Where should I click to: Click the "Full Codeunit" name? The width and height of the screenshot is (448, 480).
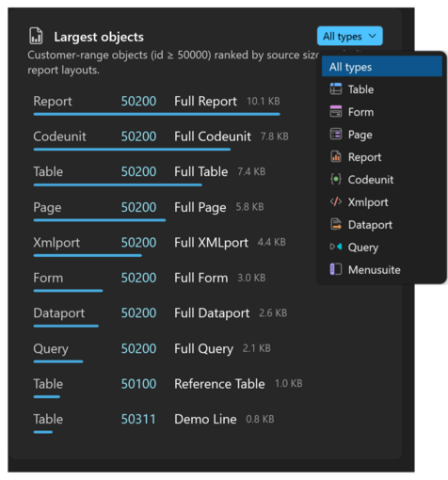213,136
